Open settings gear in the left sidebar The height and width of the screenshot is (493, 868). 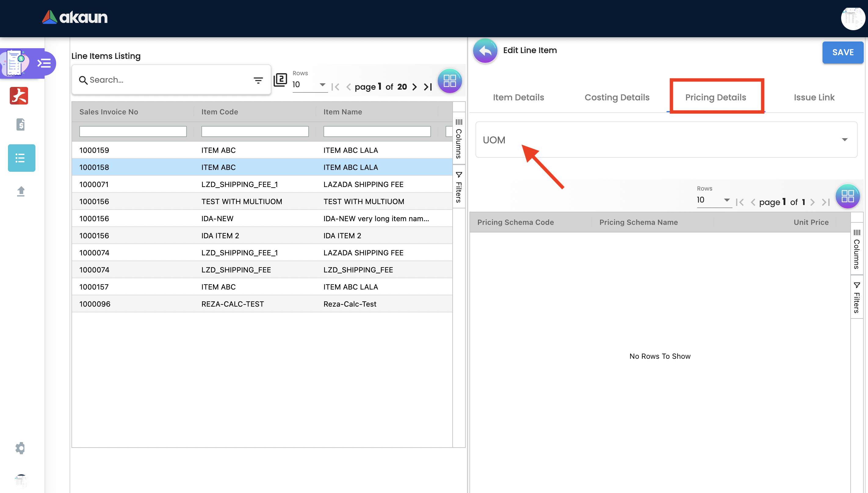pos(20,448)
